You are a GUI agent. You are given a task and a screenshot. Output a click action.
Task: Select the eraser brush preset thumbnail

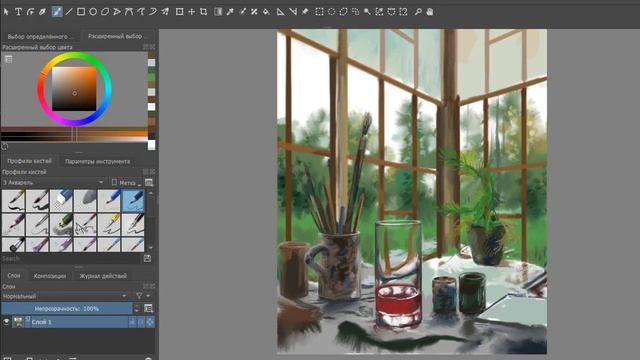point(62,200)
